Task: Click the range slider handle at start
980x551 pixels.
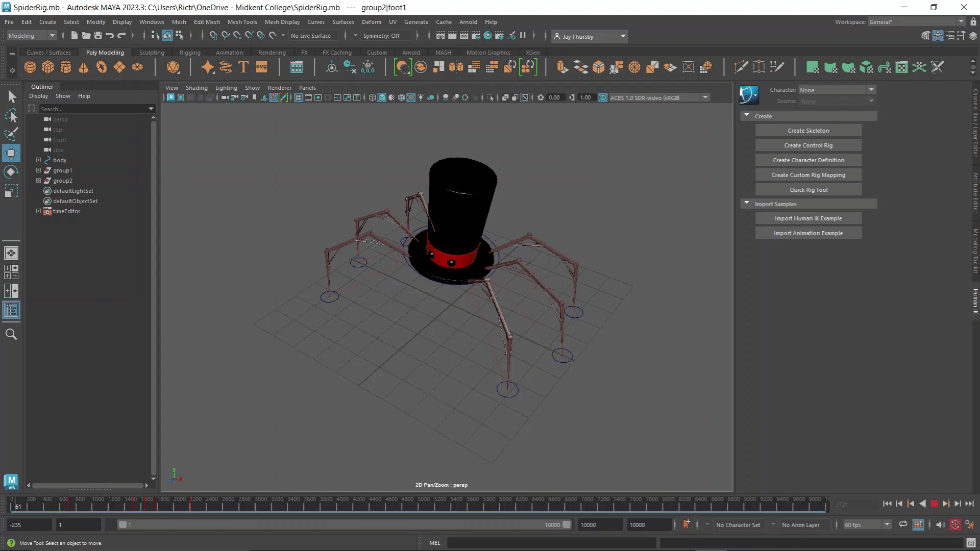Action: pyautogui.click(x=122, y=524)
